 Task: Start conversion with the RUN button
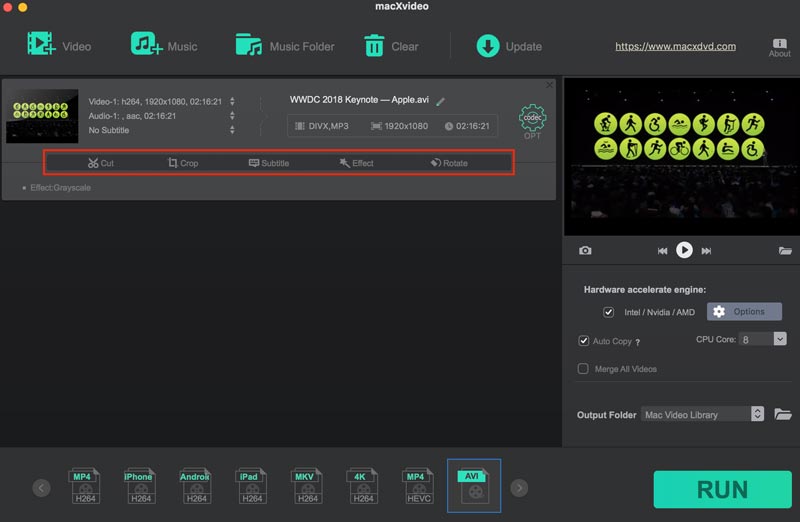(722, 489)
